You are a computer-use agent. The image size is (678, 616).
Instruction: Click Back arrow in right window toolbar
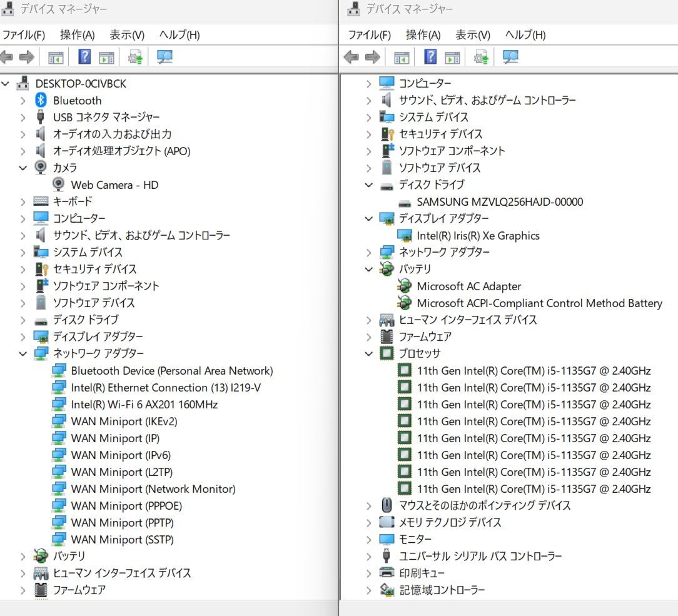point(351,57)
